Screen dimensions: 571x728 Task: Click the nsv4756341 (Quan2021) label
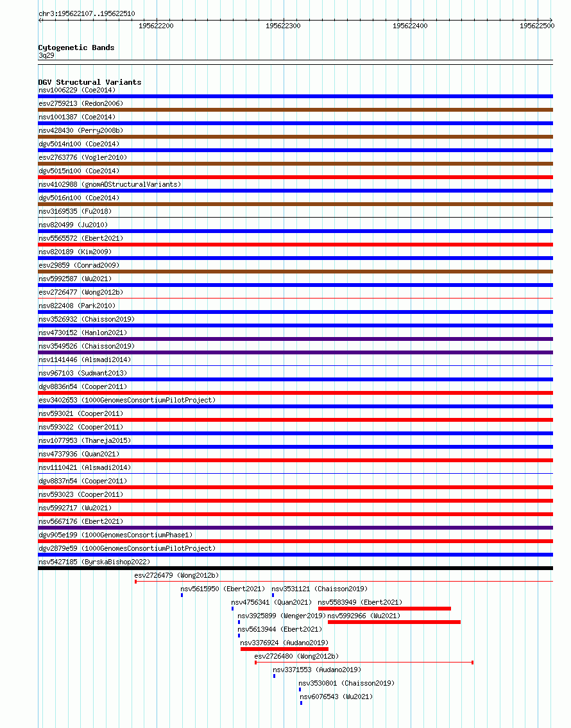click(x=271, y=602)
